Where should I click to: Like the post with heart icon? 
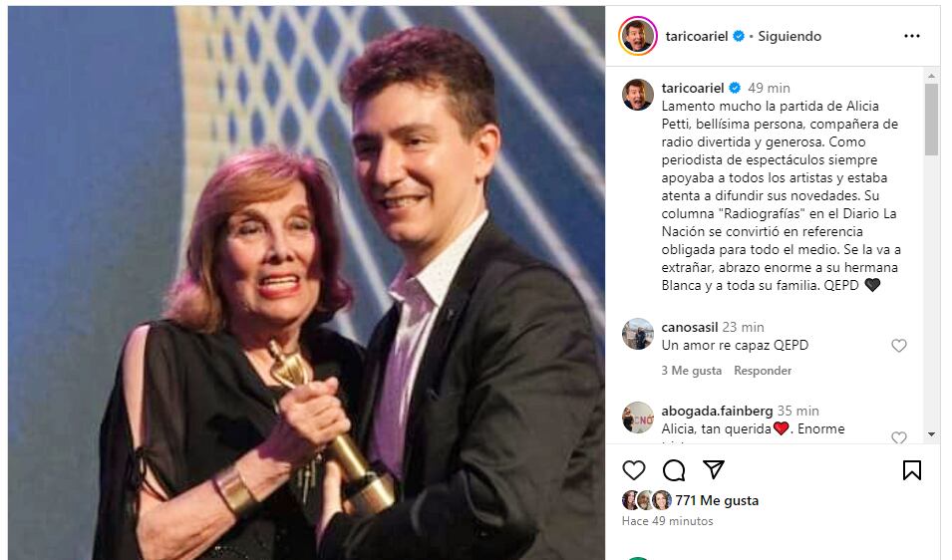[633, 470]
